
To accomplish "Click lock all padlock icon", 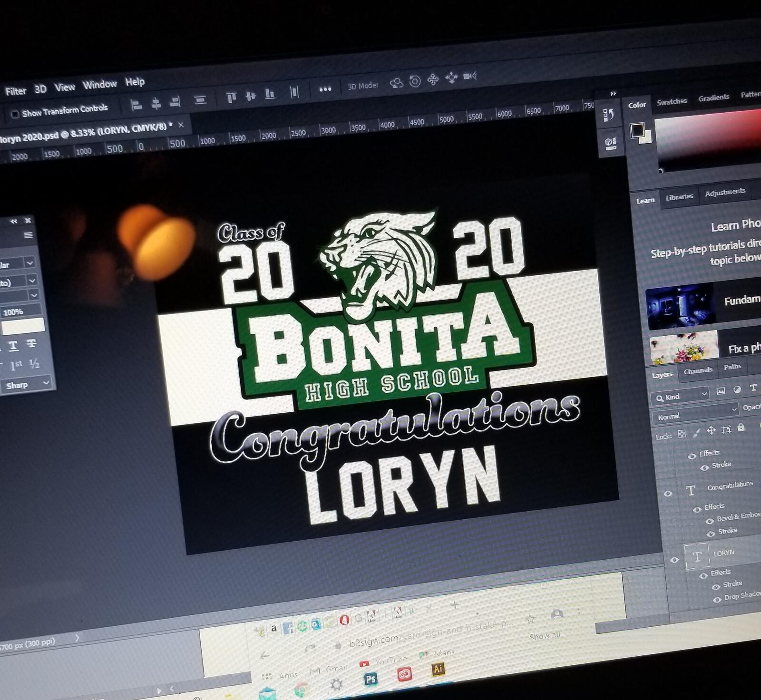I will pyautogui.click(x=741, y=428).
